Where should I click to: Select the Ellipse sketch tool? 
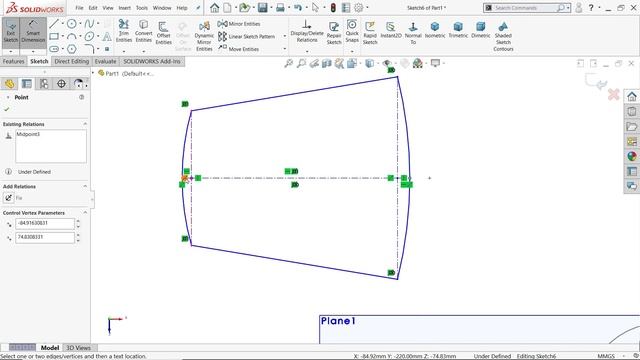click(x=89, y=37)
